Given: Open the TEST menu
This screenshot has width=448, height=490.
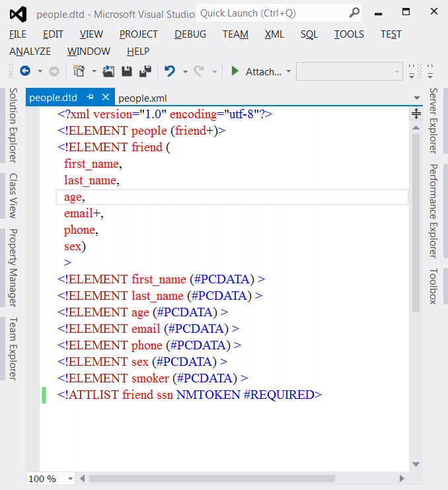Looking at the screenshot, I should tap(391, 34).
